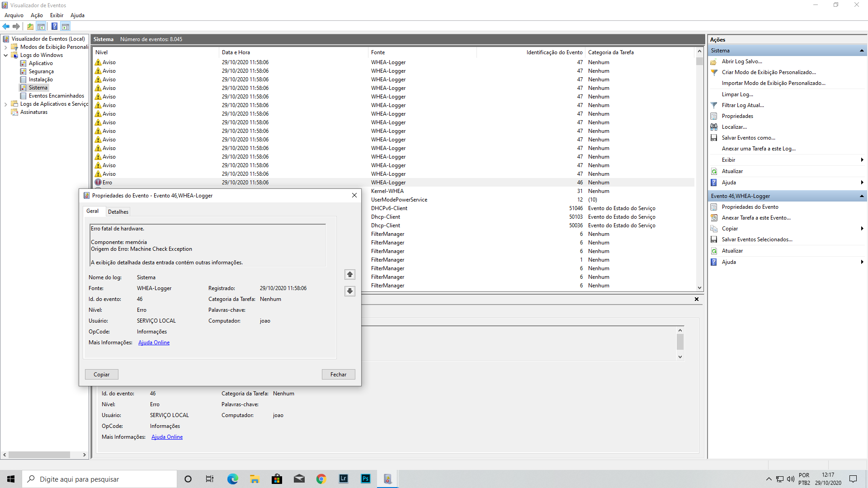Show previous event with up arrow button
The width and height of the screenshot is (868, 488).
point(350,274)
